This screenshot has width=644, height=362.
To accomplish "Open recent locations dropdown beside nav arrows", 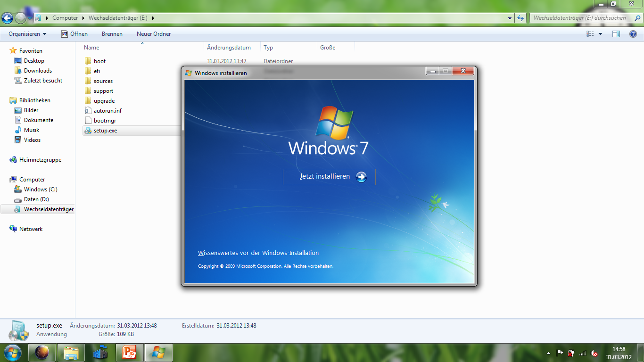I will point(30,18).
